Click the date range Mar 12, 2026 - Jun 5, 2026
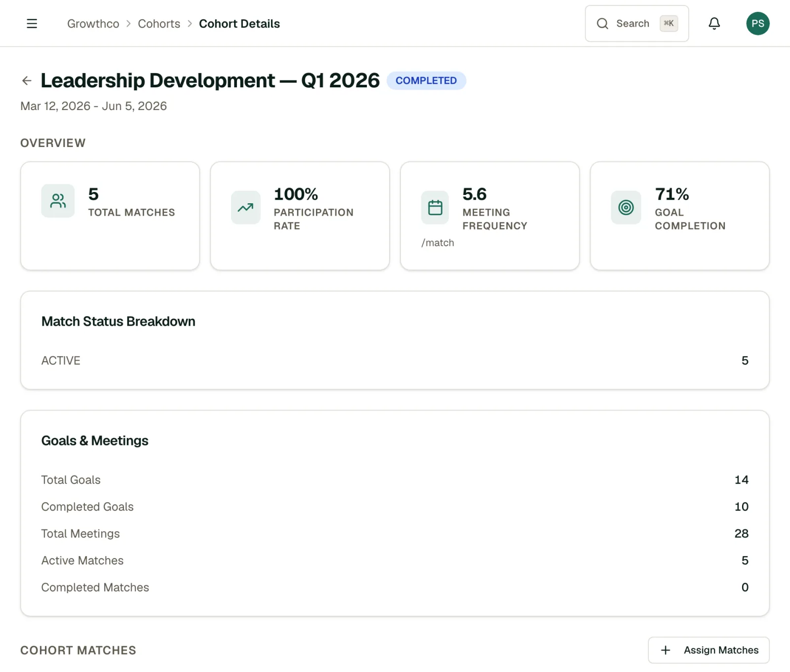The width and height of the screenshot is (790, 672). (93, 106)
